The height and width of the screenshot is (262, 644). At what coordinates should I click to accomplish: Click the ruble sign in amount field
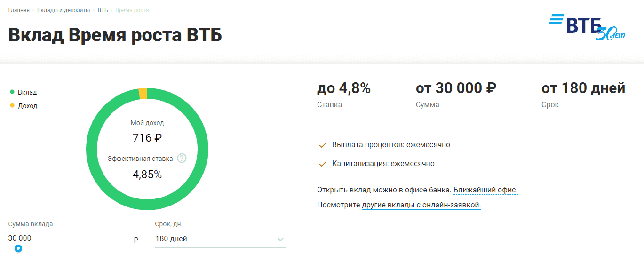[136, 239]
